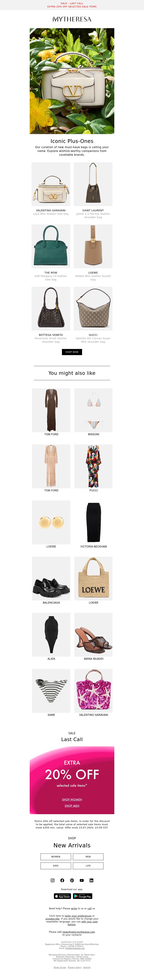Image resolution: width=144 pixels, height=980 pixels.
Task: Select KIDS new arrivals button
Action: click(x=56, y=865)
